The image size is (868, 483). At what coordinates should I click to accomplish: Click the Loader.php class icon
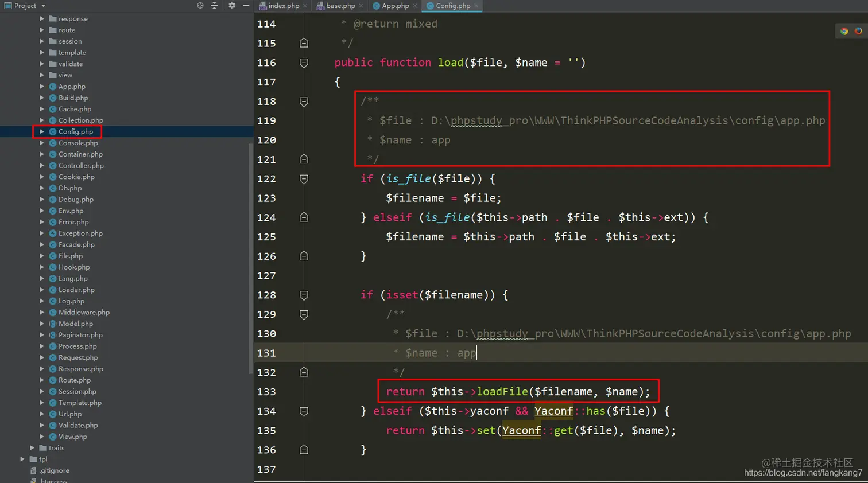click(53, 290)
